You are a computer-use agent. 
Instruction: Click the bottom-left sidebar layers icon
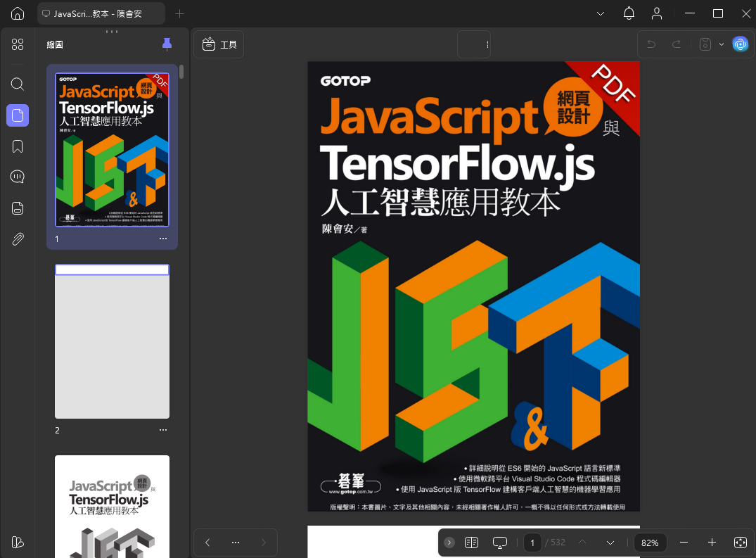click(x=18, y=542)
